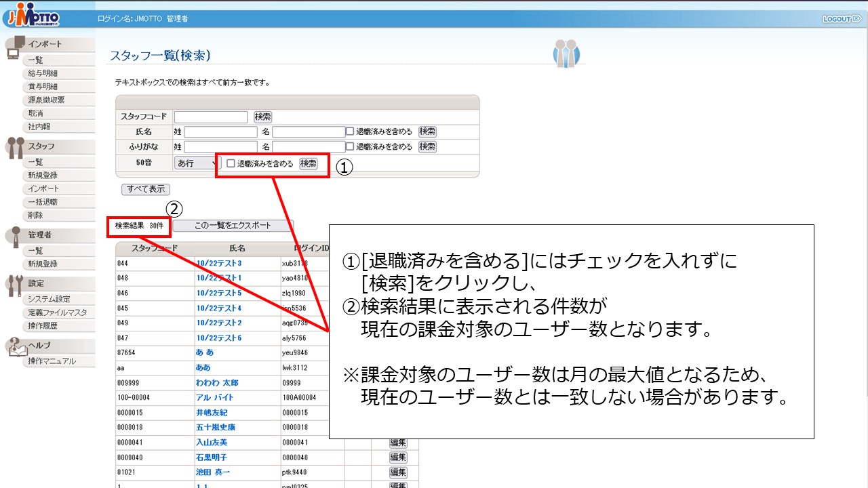Open staff link 井嶋友紀
The image size is (868, 488).
pos(212,413)
